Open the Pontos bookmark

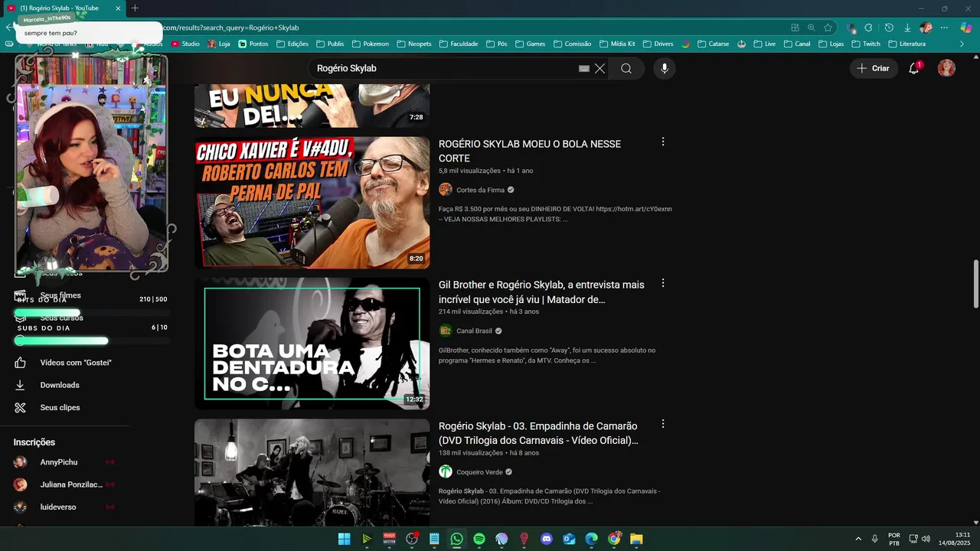point(253,44)
